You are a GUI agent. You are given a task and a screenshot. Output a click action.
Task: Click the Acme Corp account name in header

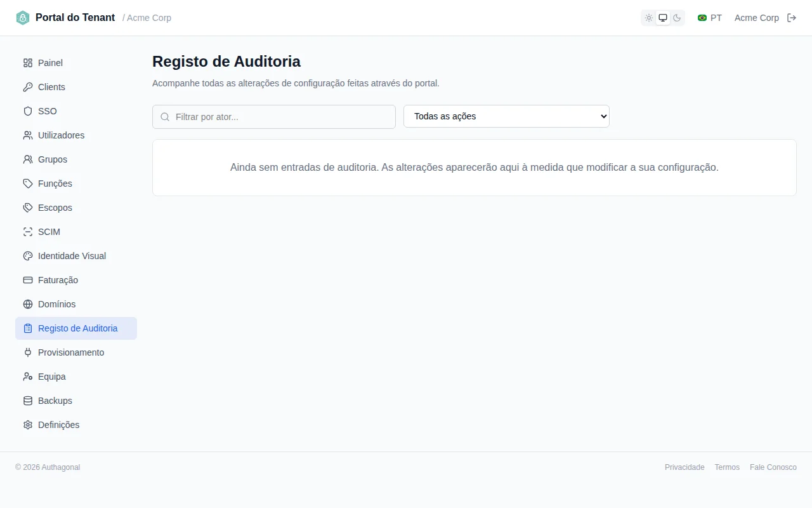coord(757,18)
